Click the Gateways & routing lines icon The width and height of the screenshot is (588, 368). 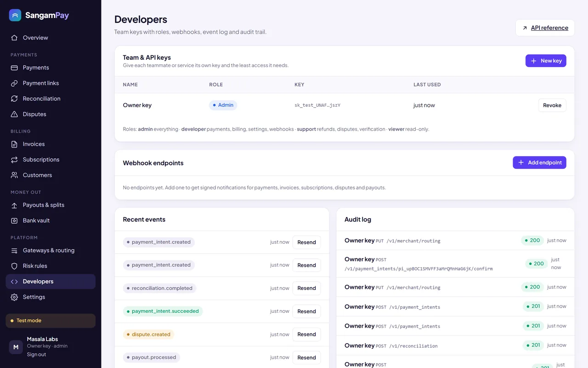point(14,250)
